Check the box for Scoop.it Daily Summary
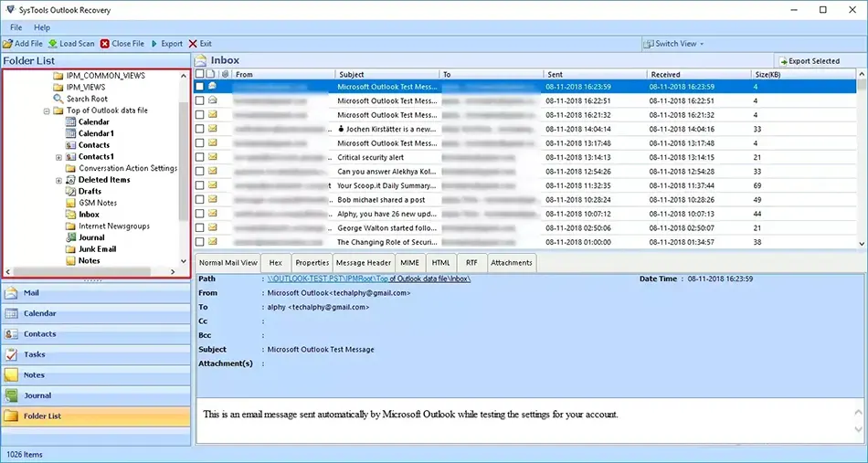This screenshot has width=868, height=463. pyautogui.click(x=199, y=185)
